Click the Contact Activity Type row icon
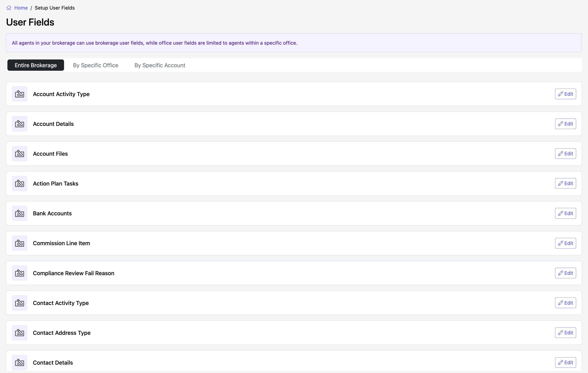 pyautogui.click(x=19, y=303)
